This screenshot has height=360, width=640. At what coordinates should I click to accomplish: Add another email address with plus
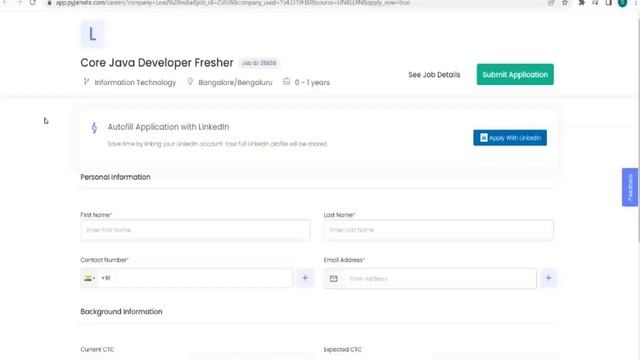click(548, 278)
